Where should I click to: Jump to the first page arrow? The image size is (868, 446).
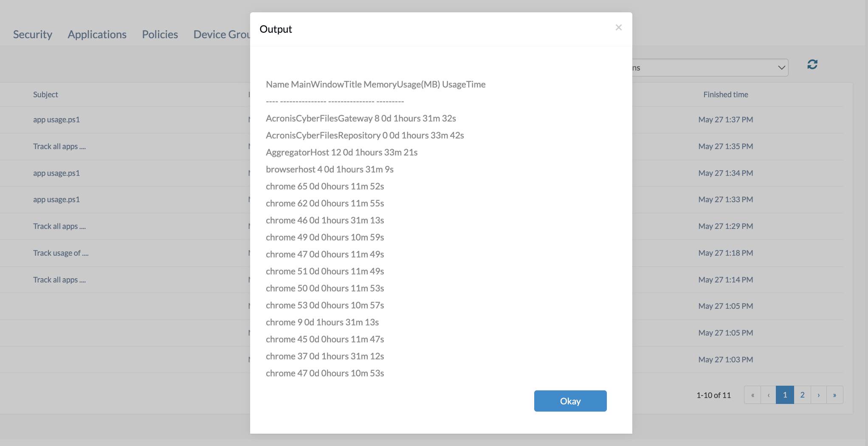[x=752, y=395]
